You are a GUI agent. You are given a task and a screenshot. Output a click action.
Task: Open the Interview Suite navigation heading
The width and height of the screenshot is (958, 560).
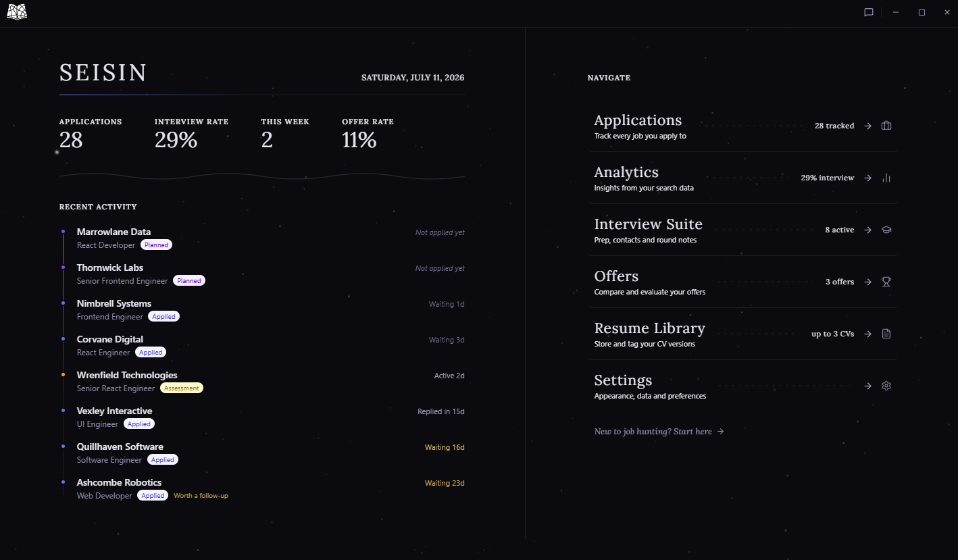[648, 224]
